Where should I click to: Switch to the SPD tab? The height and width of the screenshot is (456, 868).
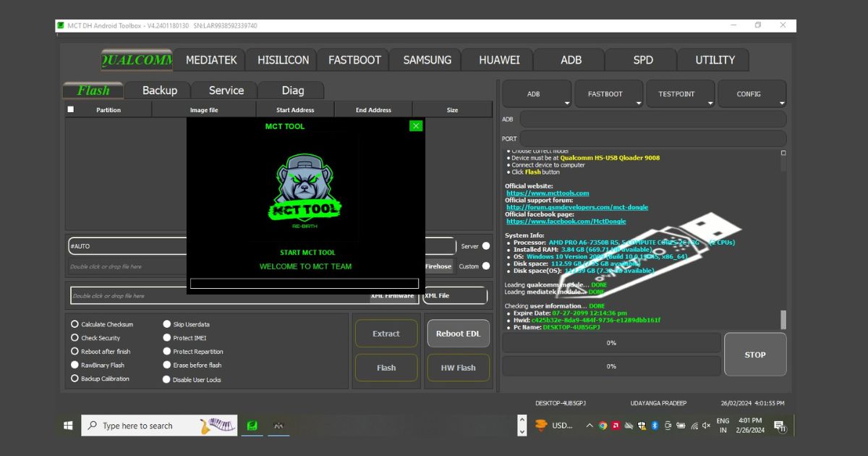(x=643, y=60)
